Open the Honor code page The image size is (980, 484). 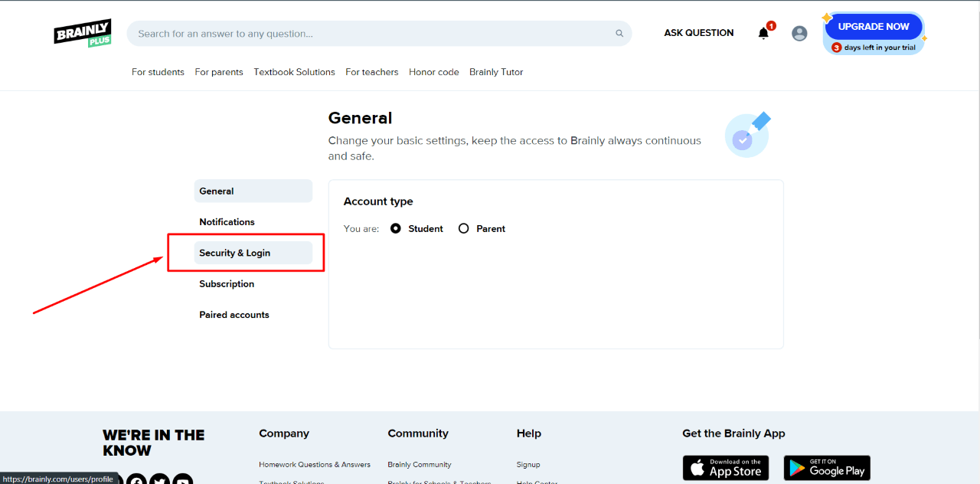point(434,72)
